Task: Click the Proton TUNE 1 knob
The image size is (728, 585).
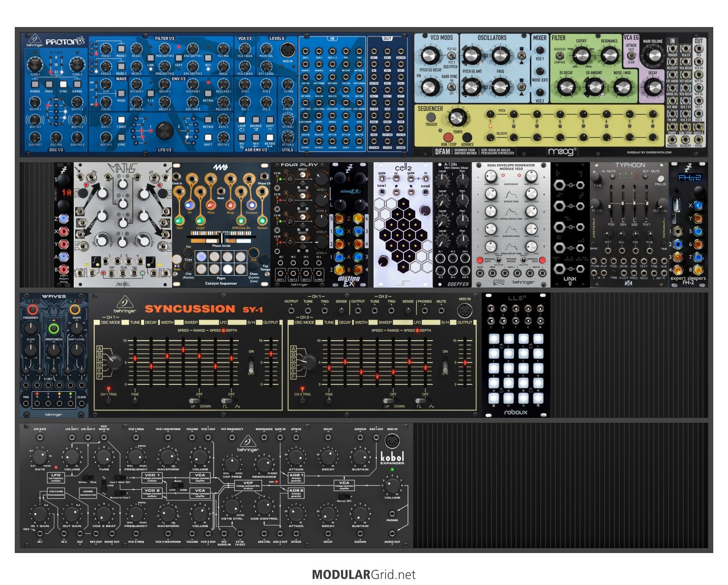Action: point(35,64)
